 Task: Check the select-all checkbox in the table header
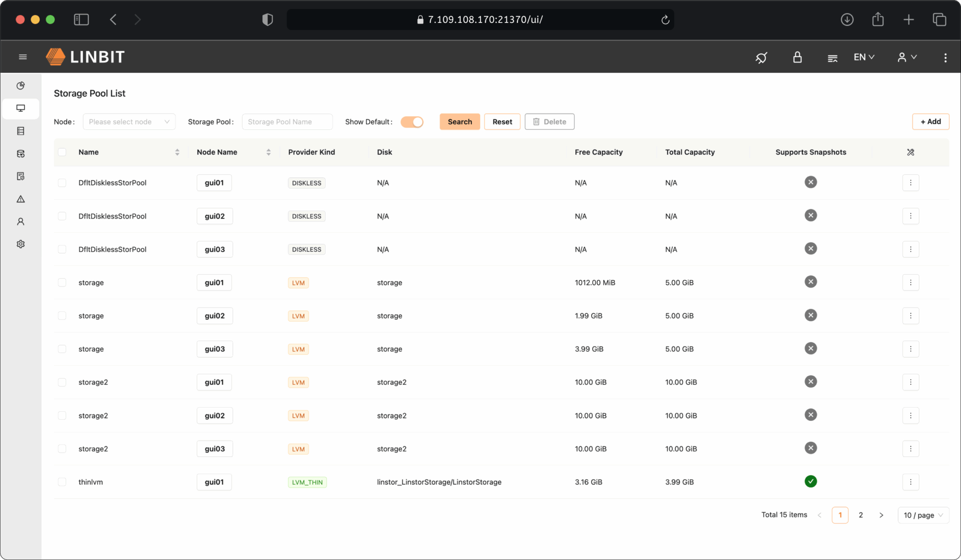[62, 152]
